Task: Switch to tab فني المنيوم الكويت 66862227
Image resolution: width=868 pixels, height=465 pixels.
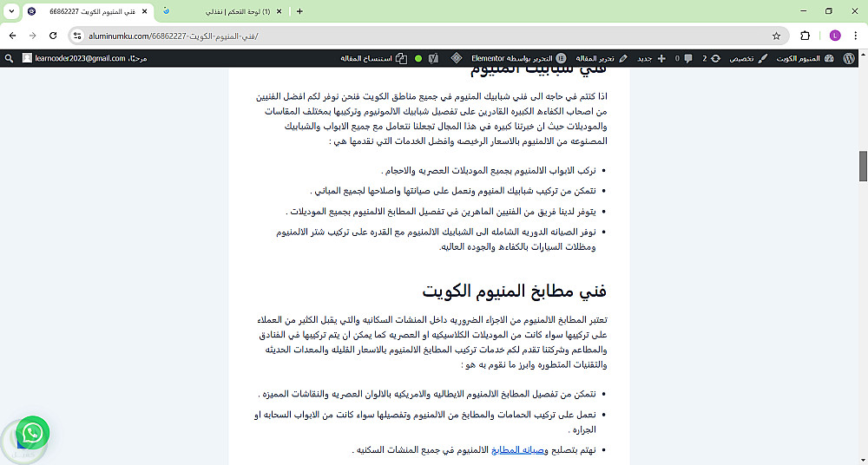Action: pos(88,11)
